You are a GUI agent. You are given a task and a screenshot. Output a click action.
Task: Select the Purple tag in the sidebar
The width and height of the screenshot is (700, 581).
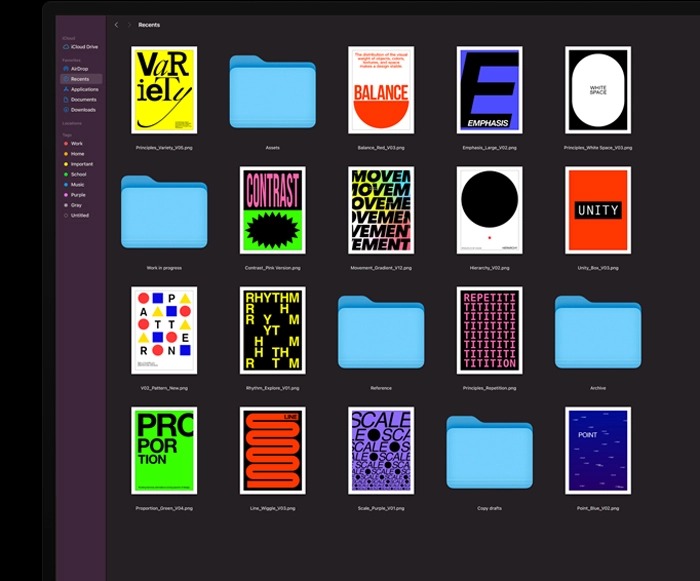click(78, 195)
